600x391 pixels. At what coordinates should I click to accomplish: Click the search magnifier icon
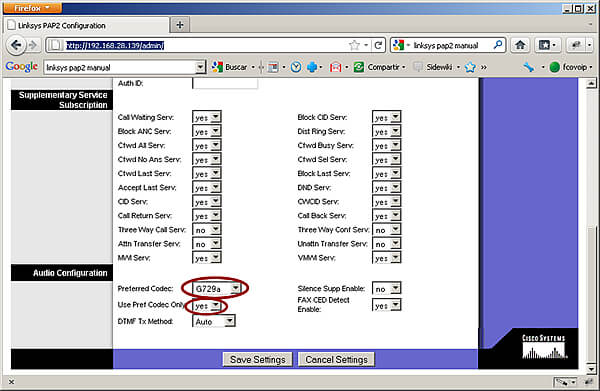pos(497,45)
